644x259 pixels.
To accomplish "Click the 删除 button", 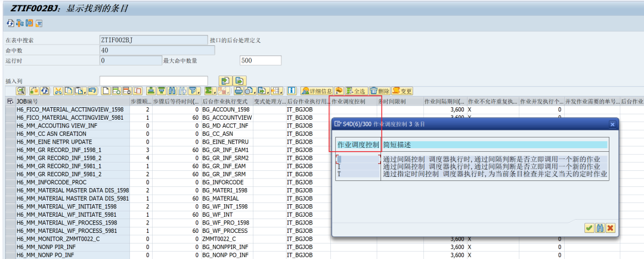I will click(x=379, y=91).
